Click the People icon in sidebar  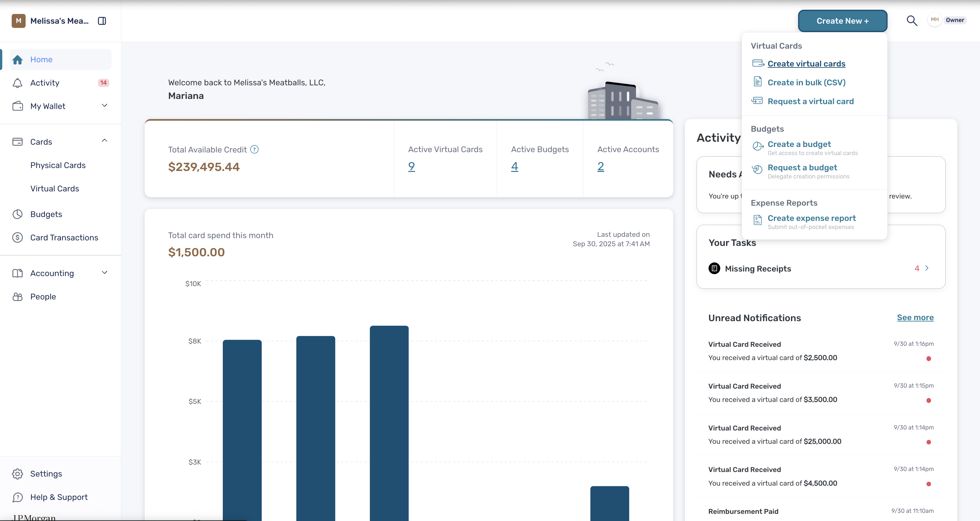pos(18,297)
